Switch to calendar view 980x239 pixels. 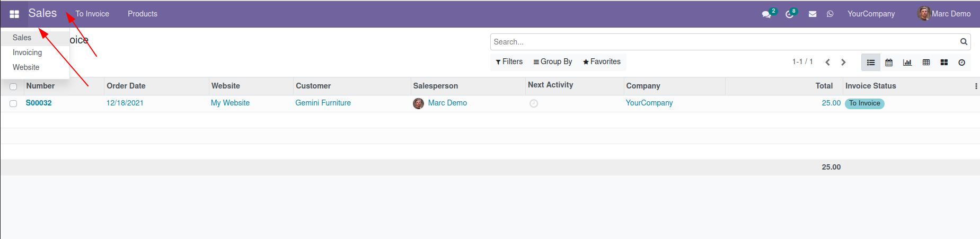coord(889,63)
